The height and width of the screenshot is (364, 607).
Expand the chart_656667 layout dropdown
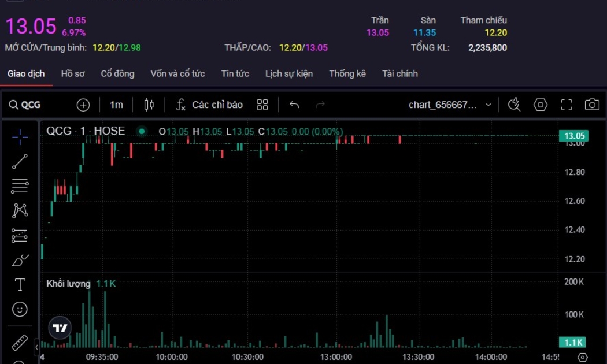pos(488,105)
